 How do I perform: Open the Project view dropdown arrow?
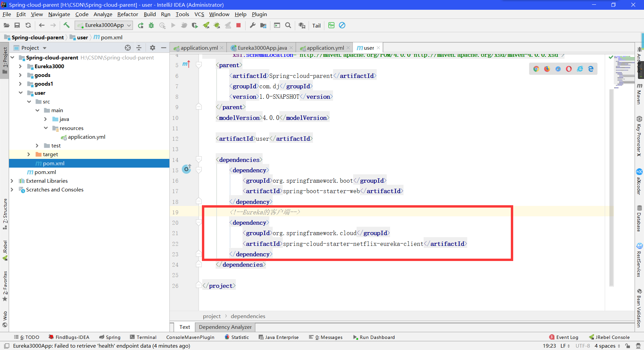[x=45, y=48]
